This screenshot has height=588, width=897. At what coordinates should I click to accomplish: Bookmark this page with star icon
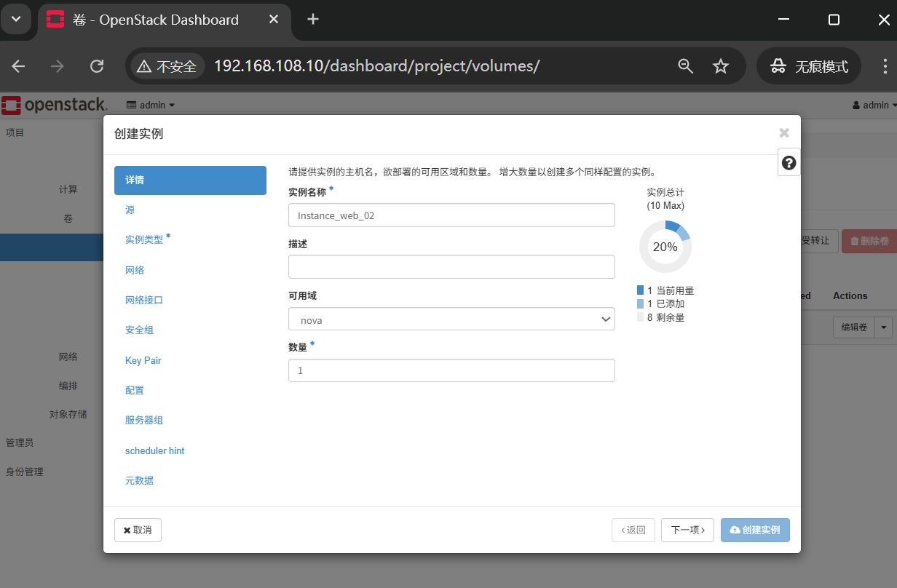721,67
